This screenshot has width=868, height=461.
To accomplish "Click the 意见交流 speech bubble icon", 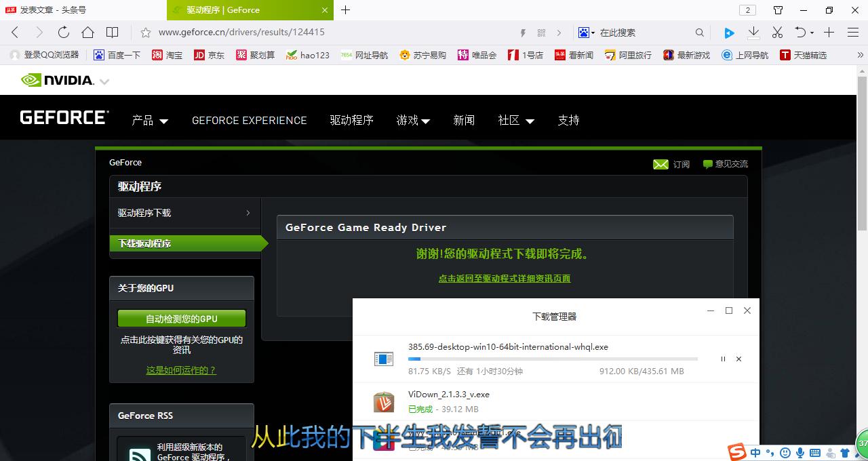I will pyautogui.click(x=707, y=163).
